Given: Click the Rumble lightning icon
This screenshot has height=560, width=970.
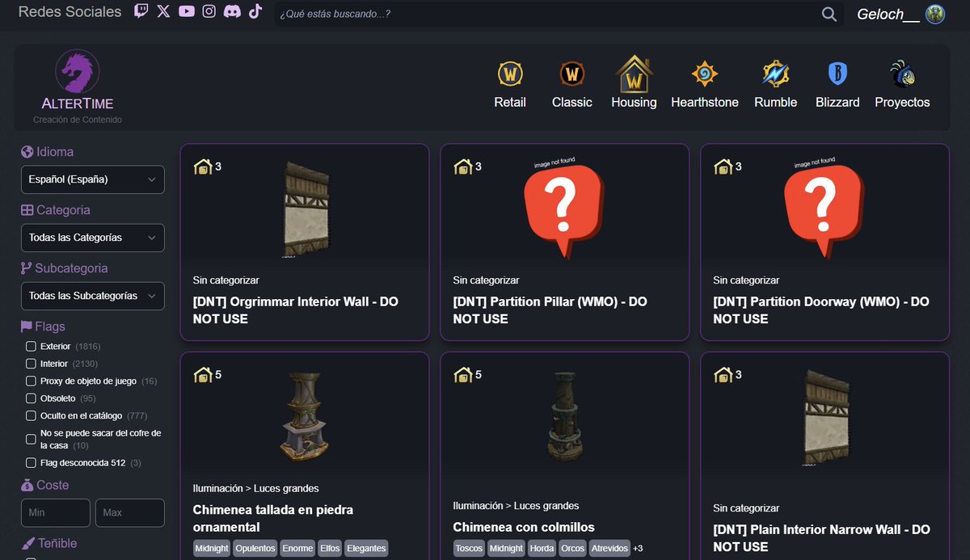Looking at the screenshot, I should (x=776, y=74).
